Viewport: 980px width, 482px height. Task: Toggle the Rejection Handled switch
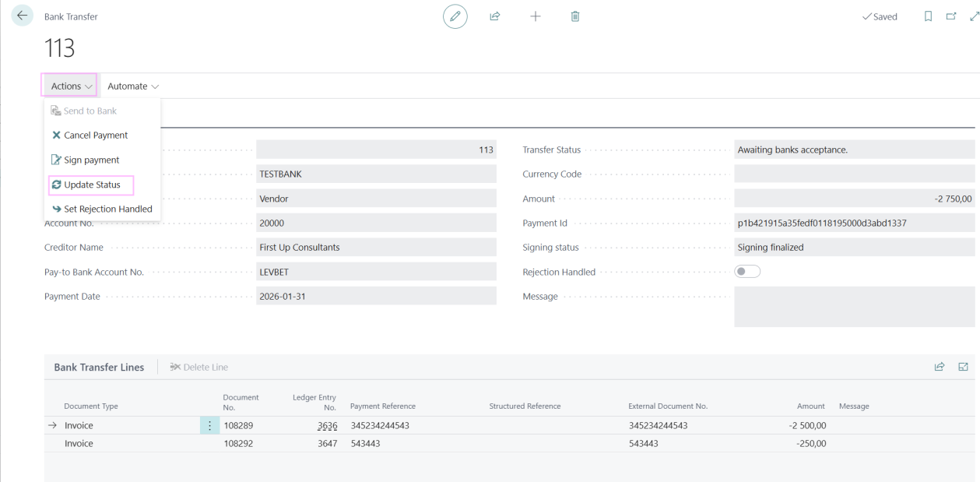[747, 272]
